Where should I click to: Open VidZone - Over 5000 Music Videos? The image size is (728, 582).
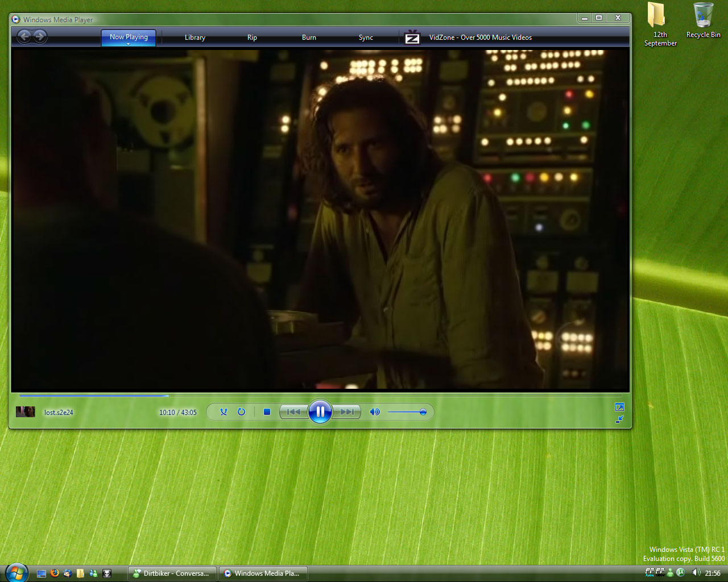click(x=481, y=38)
